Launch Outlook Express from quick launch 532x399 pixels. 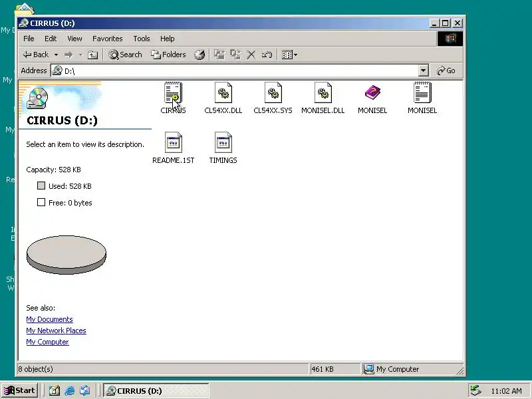[85, 391]
